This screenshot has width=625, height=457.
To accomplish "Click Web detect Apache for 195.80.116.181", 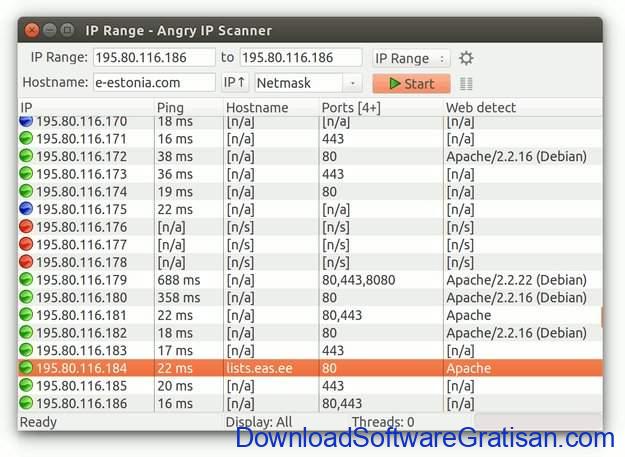I will click(x=469, y=315).
